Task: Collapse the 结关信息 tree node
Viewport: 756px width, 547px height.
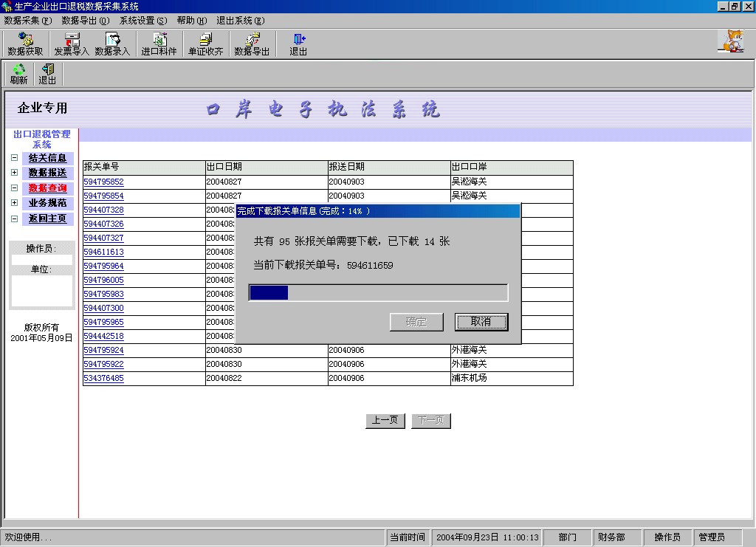Action: tap(14, 158)
